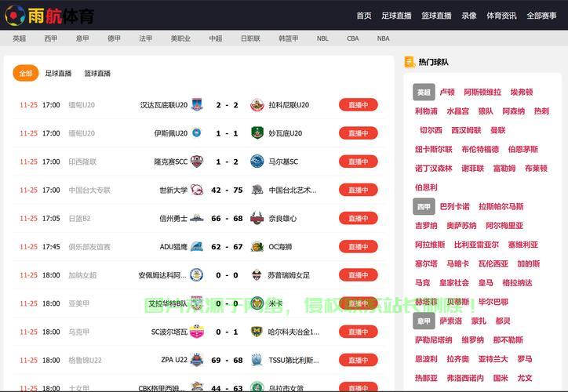Click the gray 意甲 tag in 热门球队
Viewport: 568px width, 392px height.
tap(424, 321)
